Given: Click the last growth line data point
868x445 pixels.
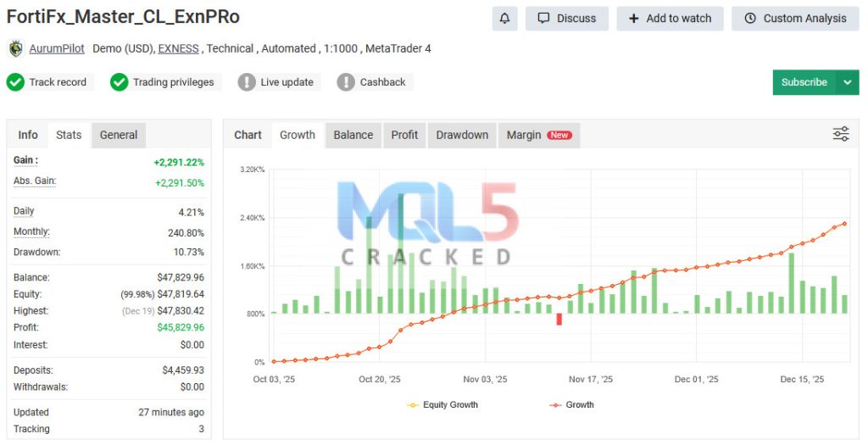Looking at the screenshot, I should (844, 224).
